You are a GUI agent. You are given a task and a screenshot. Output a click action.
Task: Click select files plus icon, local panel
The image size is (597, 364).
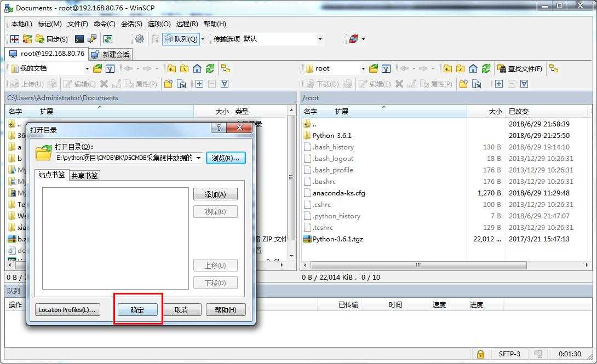click(199, 84)
